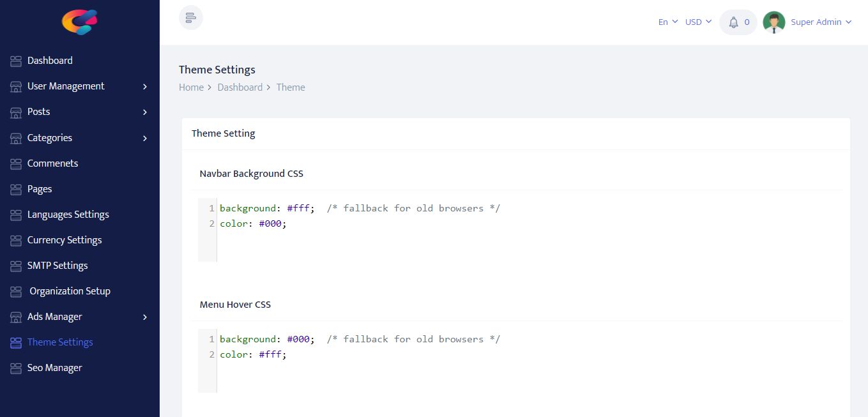Click the Home breadcrumb link
Image resolution: width=868 pixels, height=417 pixels.
[191, 87]
